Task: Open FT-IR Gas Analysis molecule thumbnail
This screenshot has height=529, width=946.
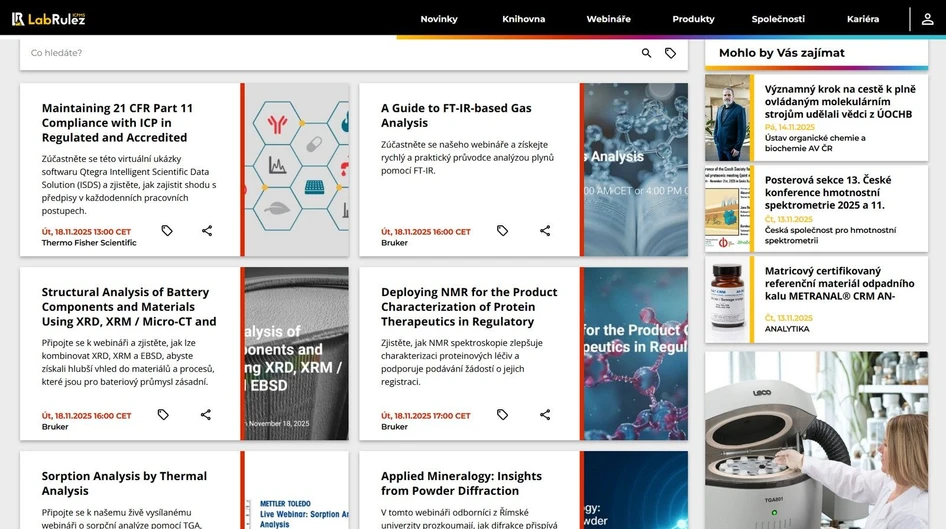Action: 636,169
